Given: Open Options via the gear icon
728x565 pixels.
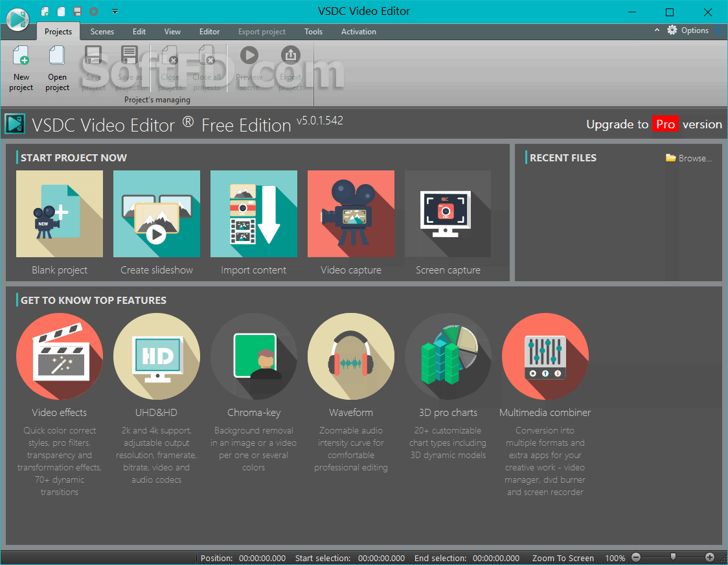Looking at the screenshot, I should point(672,30).
